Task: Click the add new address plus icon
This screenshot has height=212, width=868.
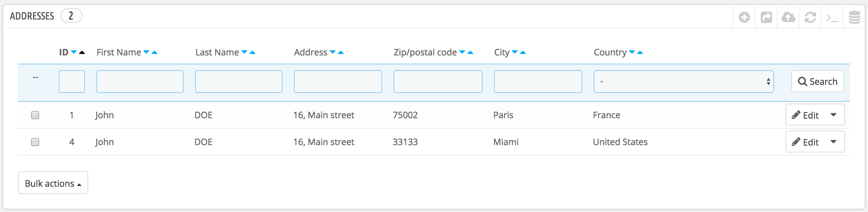Action: (x=744, y=18)
